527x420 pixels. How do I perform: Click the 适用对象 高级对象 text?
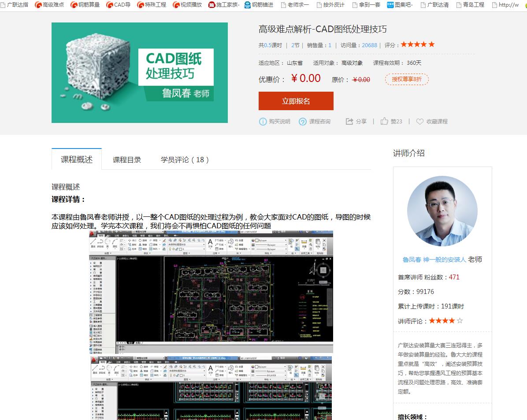(x=338, y=63)
